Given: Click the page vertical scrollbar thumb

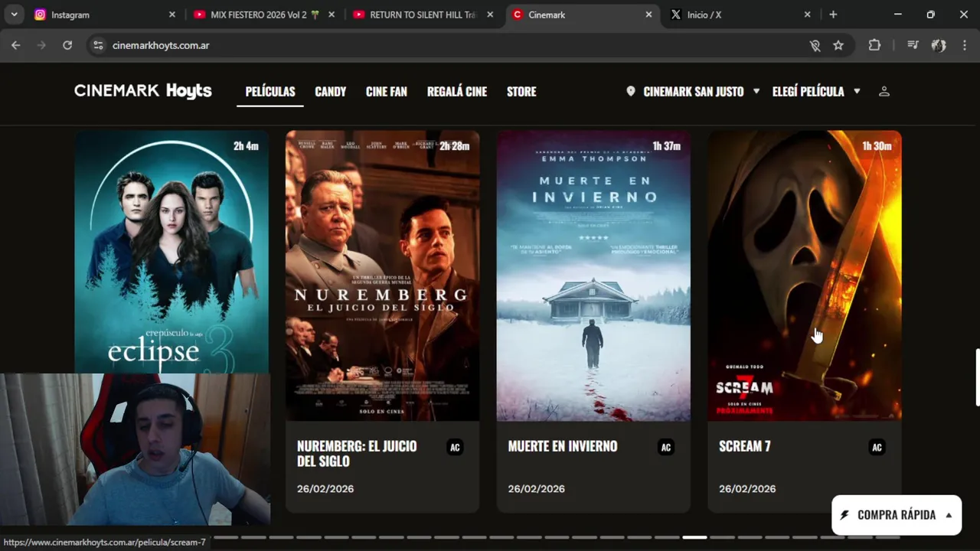Looking at the screenshot, I should tap(977, 377).
